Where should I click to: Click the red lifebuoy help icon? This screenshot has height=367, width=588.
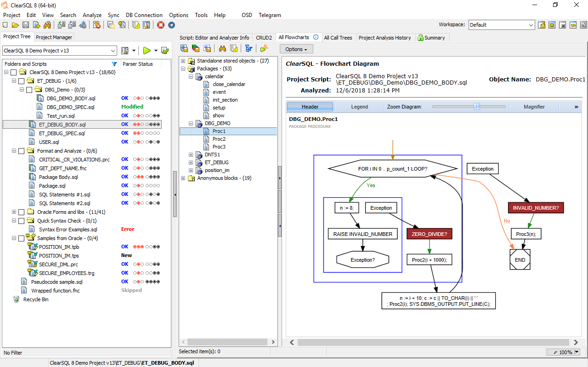(160, 25)
